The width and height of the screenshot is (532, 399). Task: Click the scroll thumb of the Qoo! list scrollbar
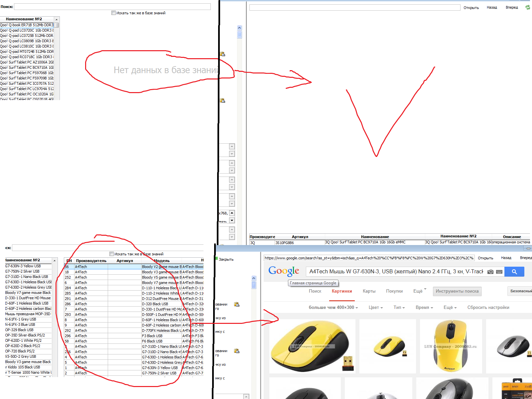tap(57, 25)
